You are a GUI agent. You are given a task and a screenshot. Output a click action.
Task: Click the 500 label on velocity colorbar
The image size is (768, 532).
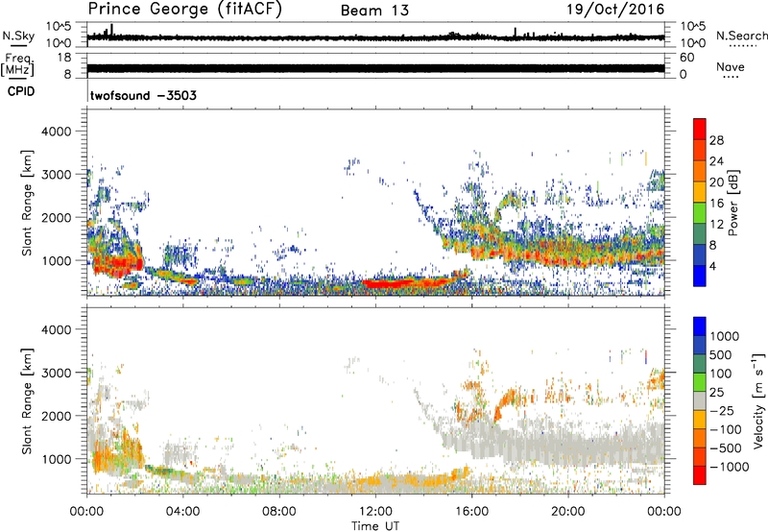(721, 354)
